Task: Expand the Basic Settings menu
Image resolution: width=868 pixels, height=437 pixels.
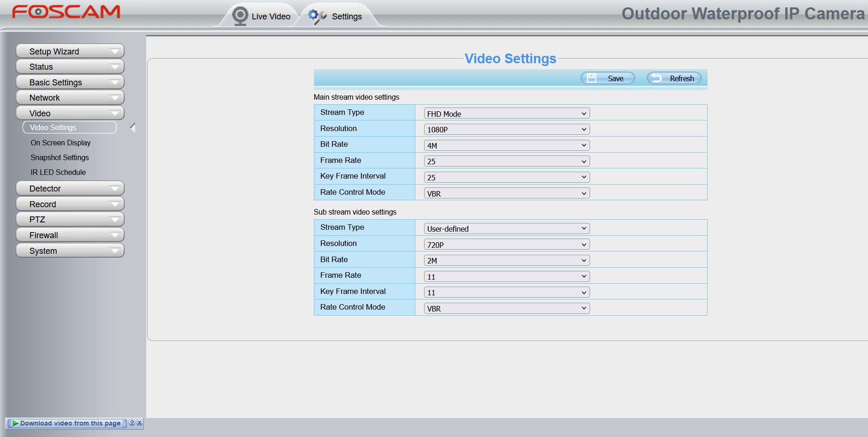Action: tap(70, 82)
